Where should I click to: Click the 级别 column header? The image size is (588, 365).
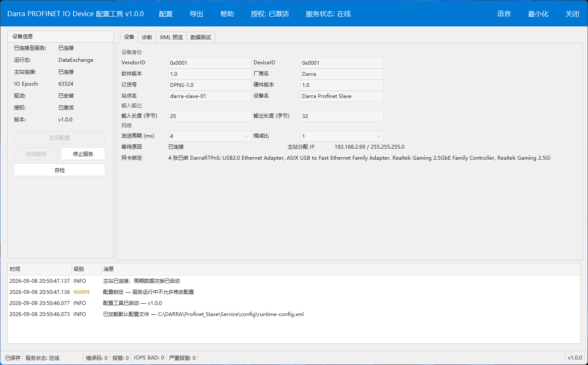coord(86,269)
